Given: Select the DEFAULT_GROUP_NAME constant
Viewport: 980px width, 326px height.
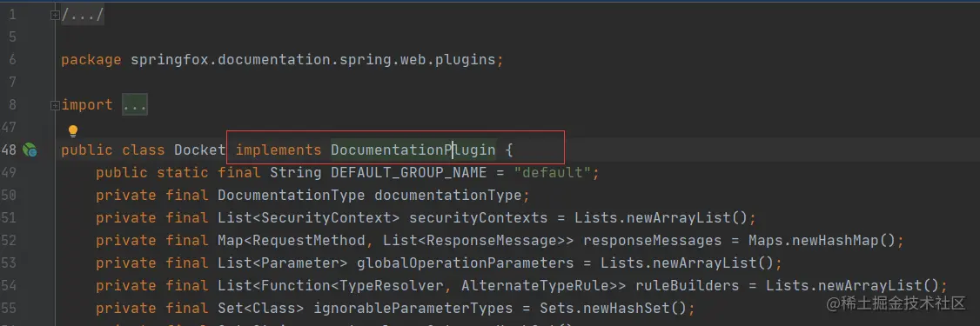Looking at the screenshot, I should (x=409, y=172).
